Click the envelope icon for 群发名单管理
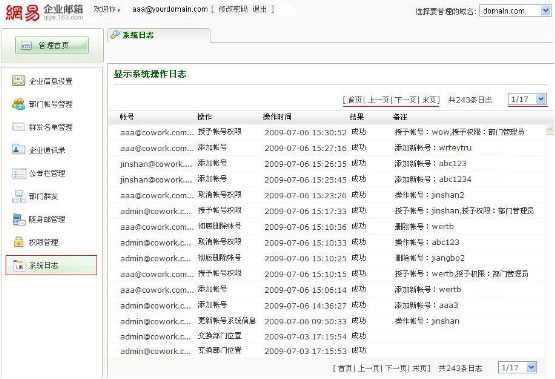 click(x=18, y=127)
